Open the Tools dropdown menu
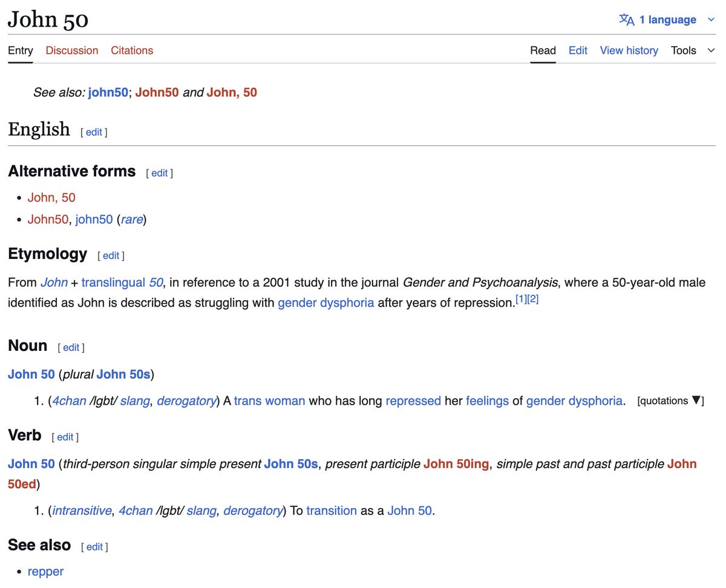 [x=693, y=51]
